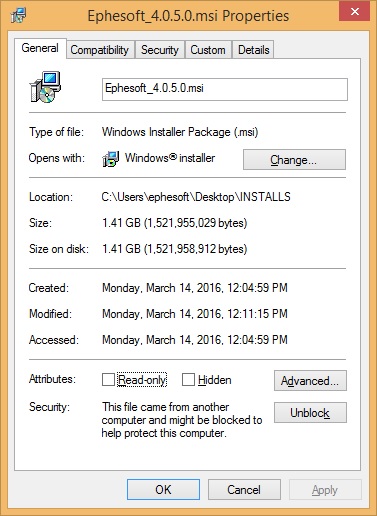Open the Advanced... attributes dialog
377x516 pixels.
point(310,380)
